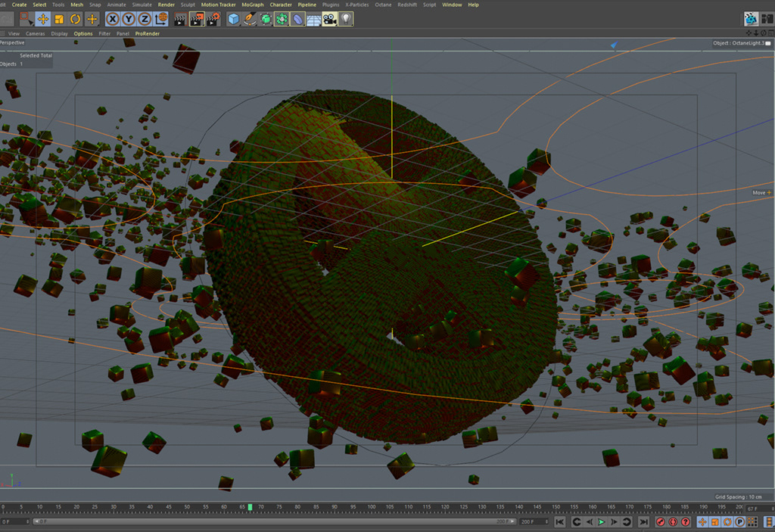775x532 pixels.
Task: Go to next key
Action: click(627, 522)
